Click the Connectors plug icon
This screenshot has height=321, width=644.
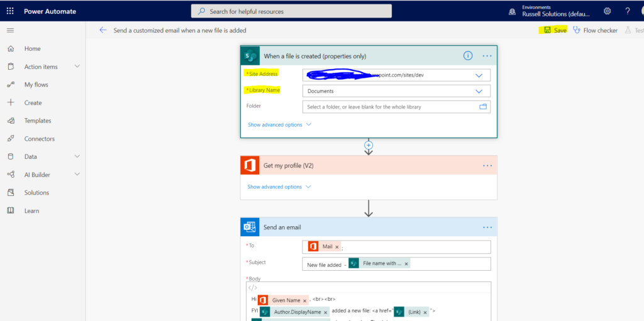coord(11,139)
